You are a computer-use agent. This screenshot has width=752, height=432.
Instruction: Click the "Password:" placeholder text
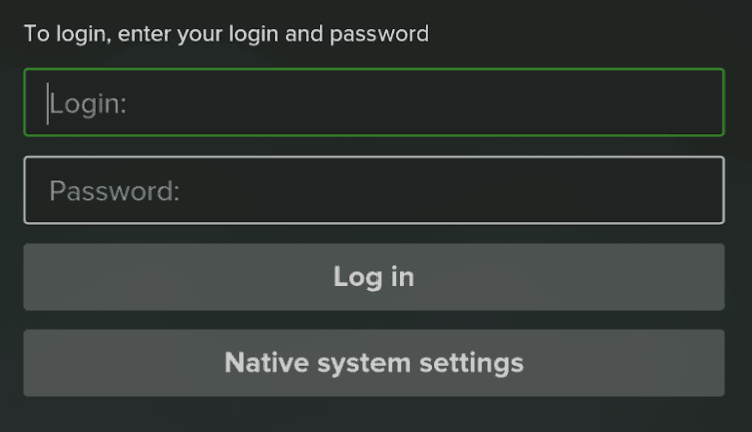pyautogui.click(x=114, y=191)
